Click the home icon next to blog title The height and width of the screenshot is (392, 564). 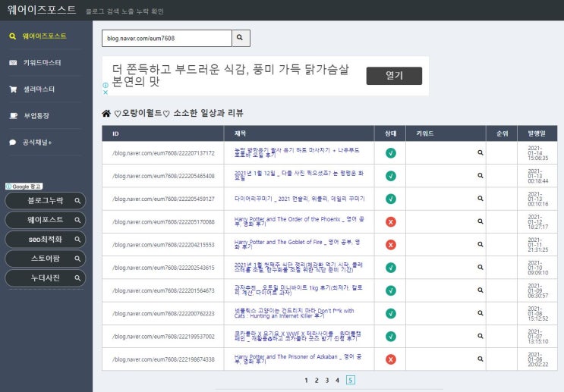coord(106,114)
